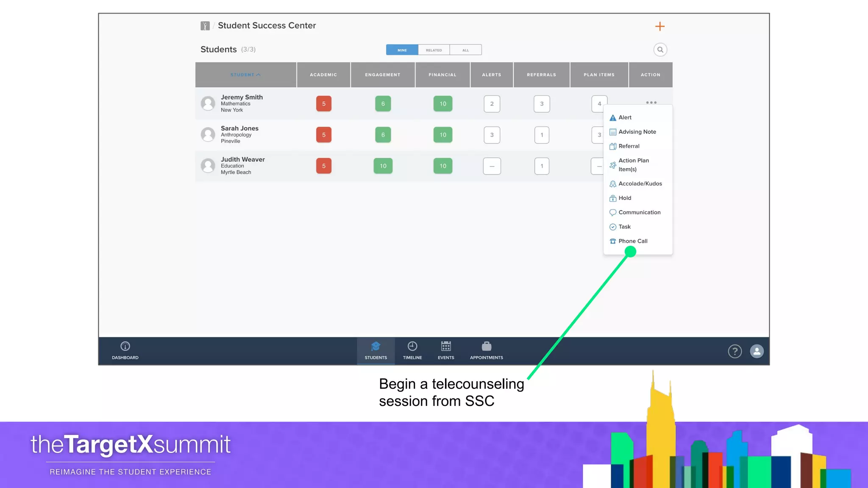Image resolution: width=868 pixels, height=488 pixels.
Task: Click Sarah Jones' alerts count 3
Action: 492,135
